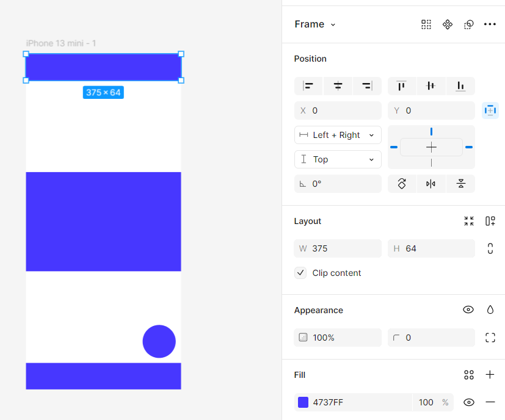Click the height field showing 64
Viewport: 505px width, 420px height.
[x=431, y=248]
